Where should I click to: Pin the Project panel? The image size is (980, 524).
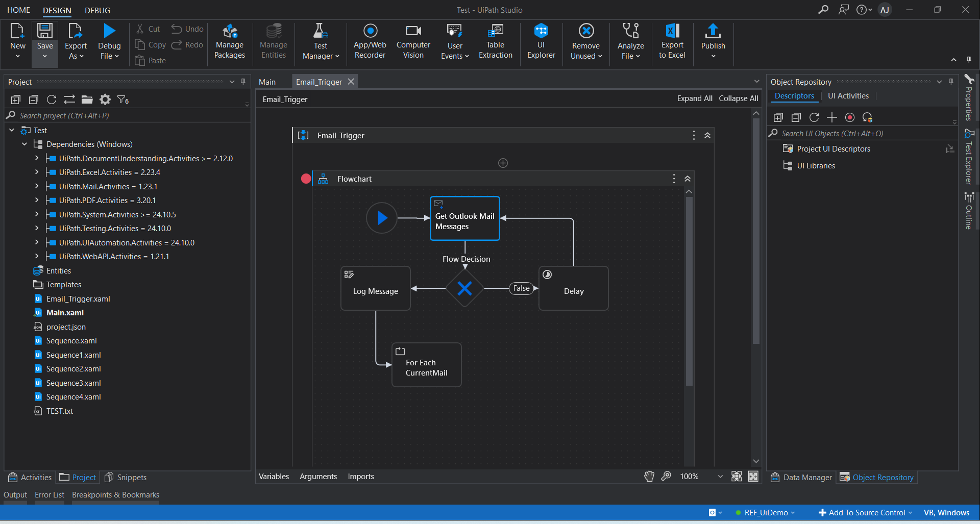pos(243,82)
